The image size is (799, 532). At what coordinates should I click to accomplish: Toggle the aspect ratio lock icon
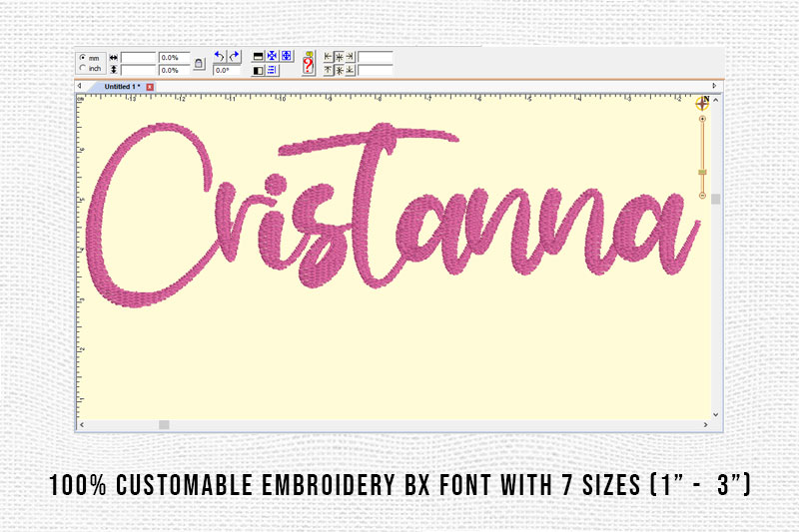pos(199,64)
